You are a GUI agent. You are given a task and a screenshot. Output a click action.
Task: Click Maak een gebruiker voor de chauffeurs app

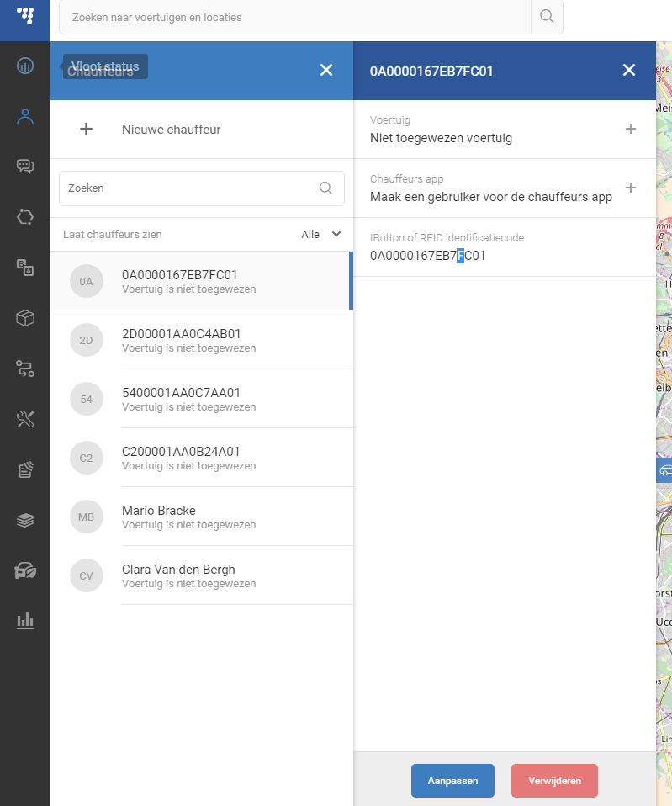point(491,197)
